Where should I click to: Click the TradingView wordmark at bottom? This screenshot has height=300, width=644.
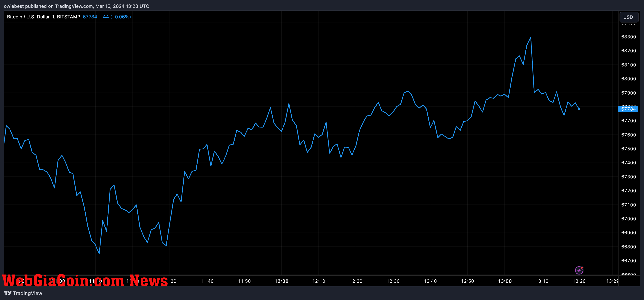pos(27,293)
